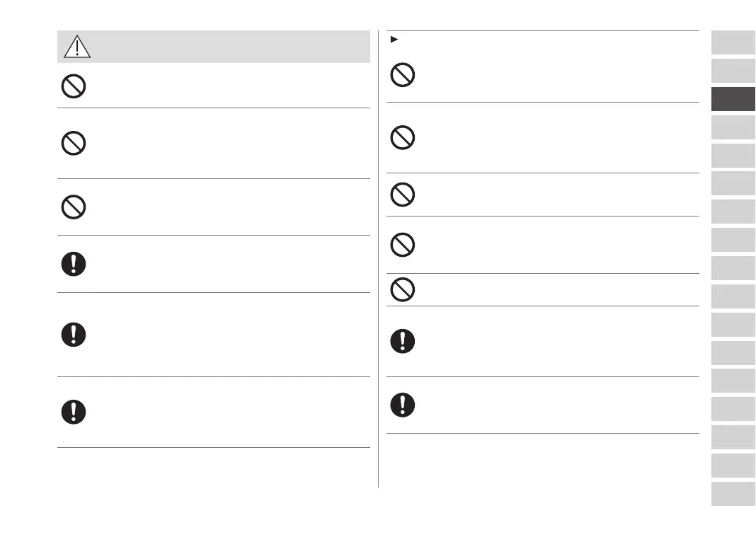Select the topmost gray side tab

coord(733,42)
